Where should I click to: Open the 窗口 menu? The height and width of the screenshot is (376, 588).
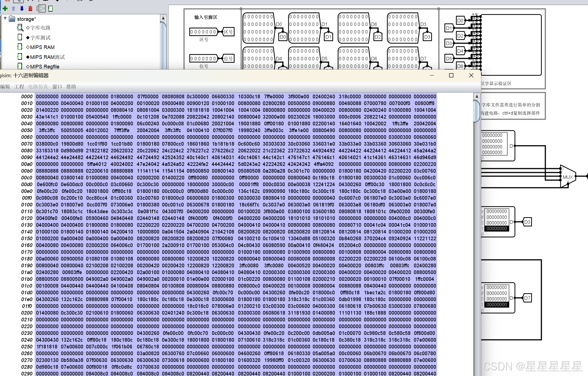click(x=57, y=87)
